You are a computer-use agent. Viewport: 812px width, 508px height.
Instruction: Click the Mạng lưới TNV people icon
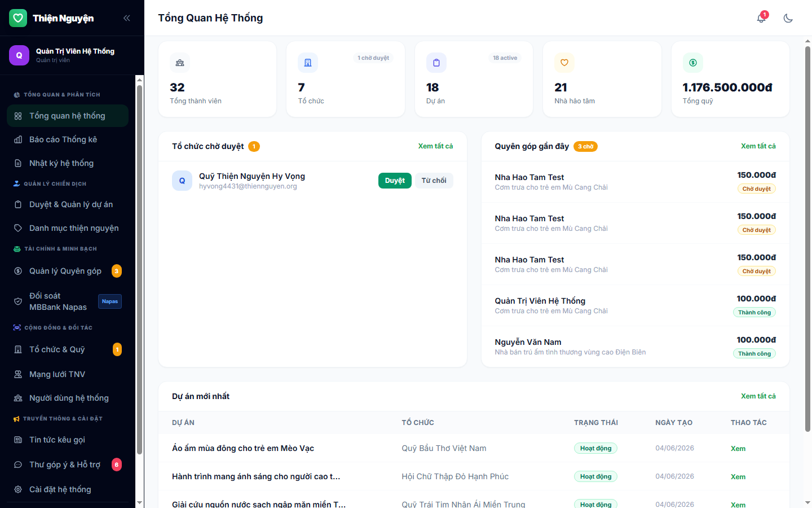18,374
